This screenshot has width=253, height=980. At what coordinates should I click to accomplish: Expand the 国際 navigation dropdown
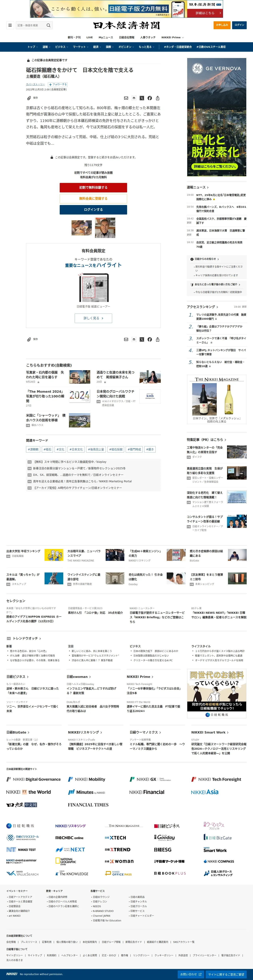[x=110, y=47]
